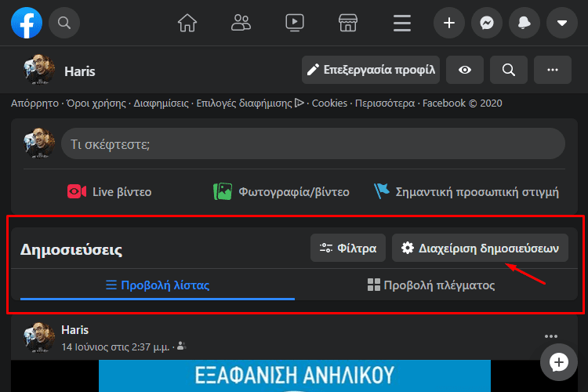Open the Facebook logo home link
The height and width of the screenshot is (392, 588).
tap(27, 23)
